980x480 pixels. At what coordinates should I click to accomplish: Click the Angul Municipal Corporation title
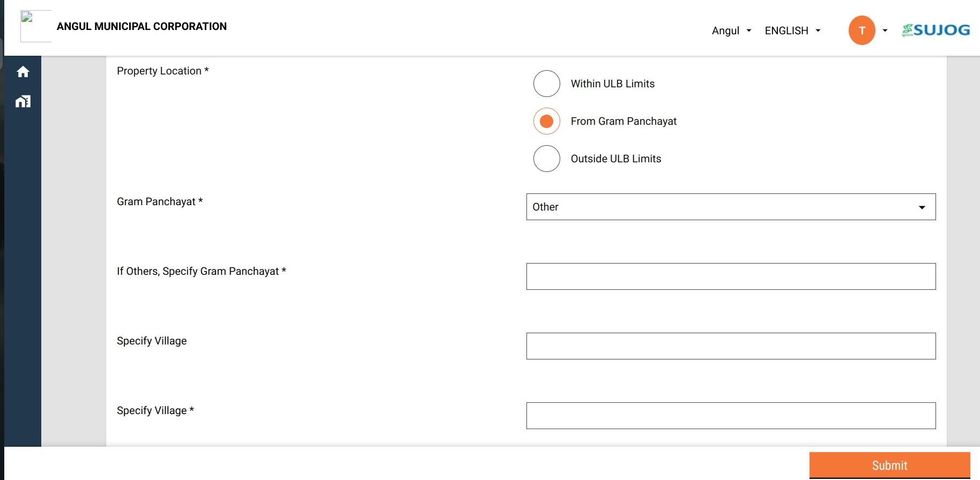click(x=142, y=26)
